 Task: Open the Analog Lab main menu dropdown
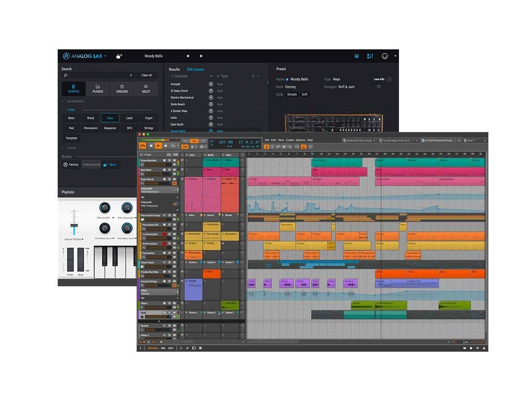[105, 56]
